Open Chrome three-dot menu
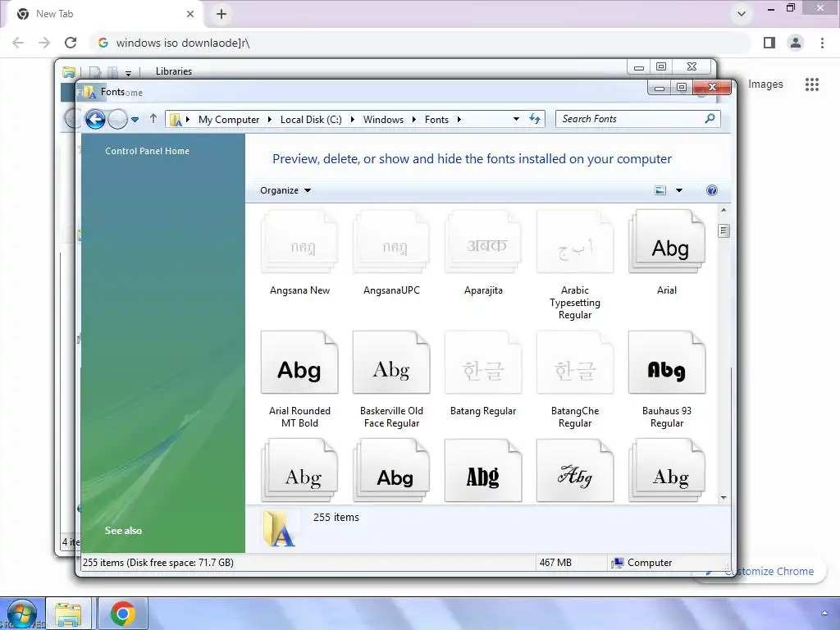This screenshot has height=630, width=840. click(x=822, y=43)
